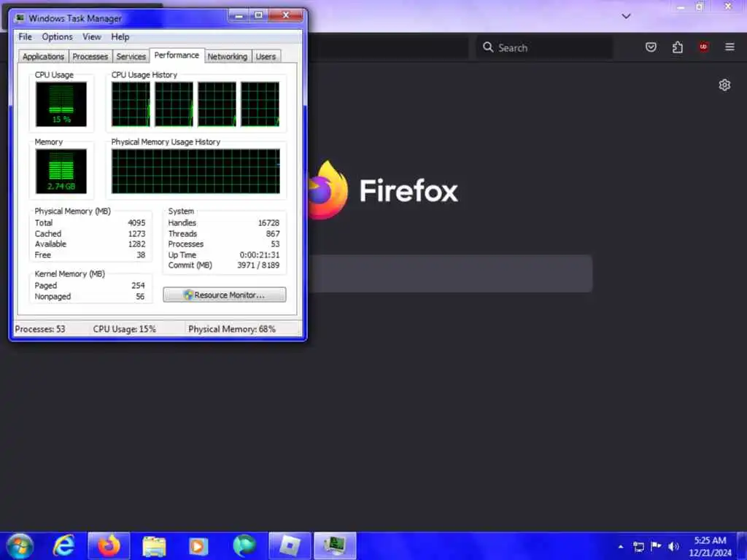Click the Task Manager taskbar button
This screenshot has width=747, height=560.
coord(335,545)
